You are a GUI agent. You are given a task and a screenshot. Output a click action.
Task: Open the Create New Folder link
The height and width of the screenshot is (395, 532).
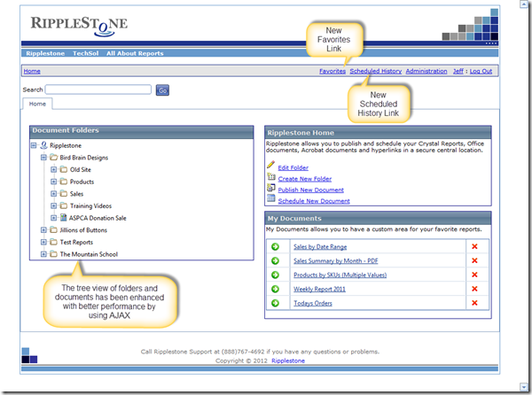pos(305,179)
